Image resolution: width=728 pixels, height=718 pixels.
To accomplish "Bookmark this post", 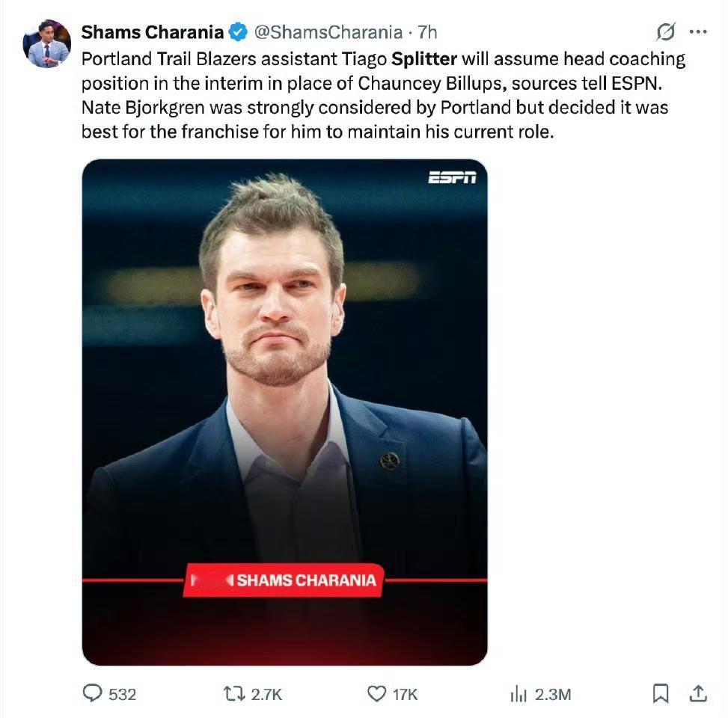I will click(661, 694).
